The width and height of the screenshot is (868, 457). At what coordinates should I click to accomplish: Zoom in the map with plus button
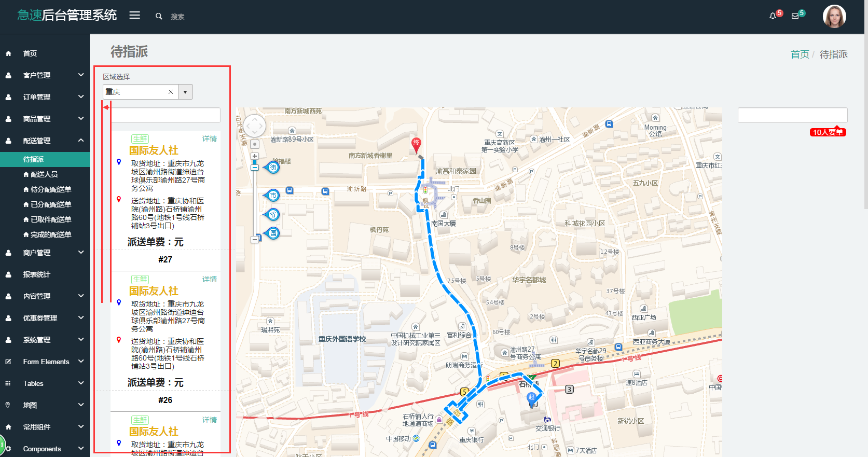point(255,156)
